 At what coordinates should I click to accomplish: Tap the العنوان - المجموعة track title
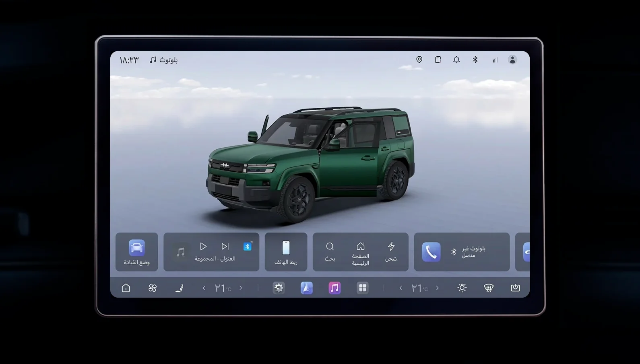pos(215,259)
